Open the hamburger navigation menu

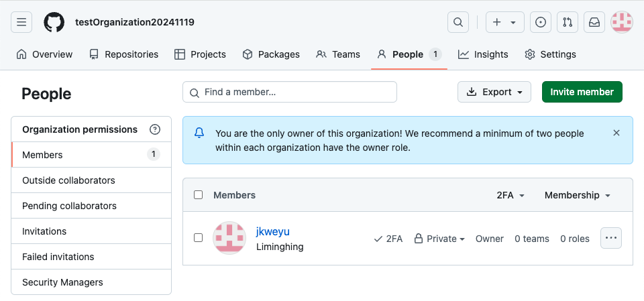pos(21,22)
